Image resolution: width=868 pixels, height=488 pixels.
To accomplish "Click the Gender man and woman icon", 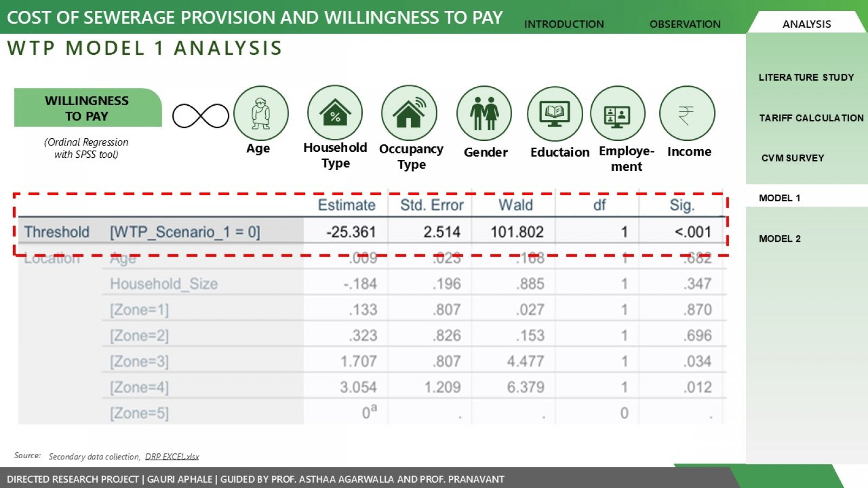I will pos(484,113).
